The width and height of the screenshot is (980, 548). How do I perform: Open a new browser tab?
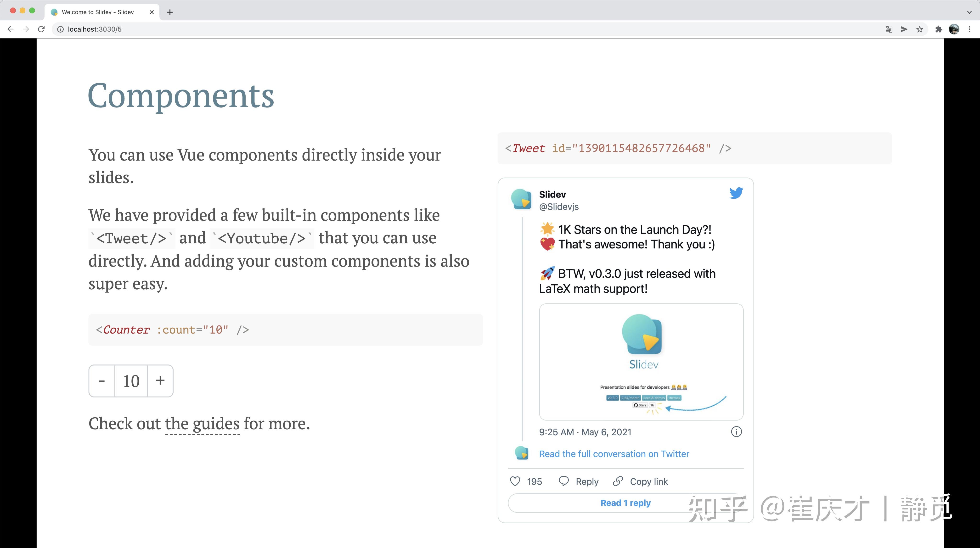(170, 12)
